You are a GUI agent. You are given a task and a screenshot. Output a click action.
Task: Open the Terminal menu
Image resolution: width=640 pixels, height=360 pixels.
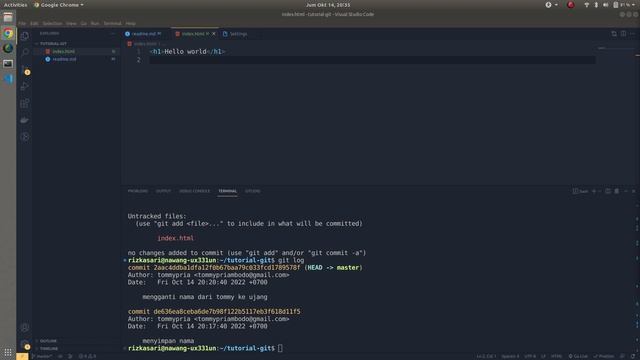pos(113,24)
